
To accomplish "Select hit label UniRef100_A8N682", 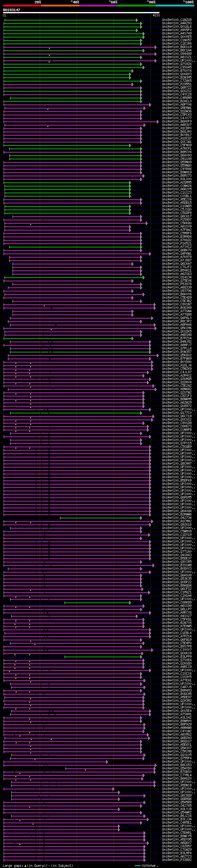I will 177,389.
